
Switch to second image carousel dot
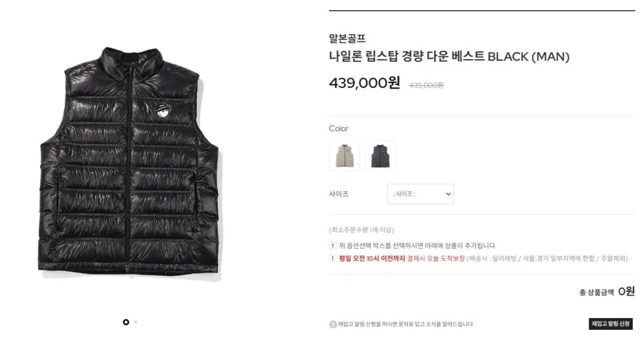136,322
